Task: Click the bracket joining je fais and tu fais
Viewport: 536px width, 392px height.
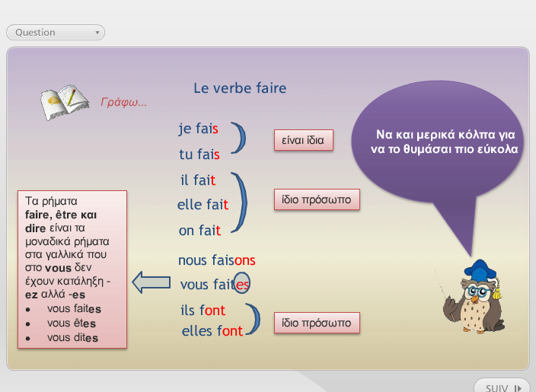Action: click(240, 140)
